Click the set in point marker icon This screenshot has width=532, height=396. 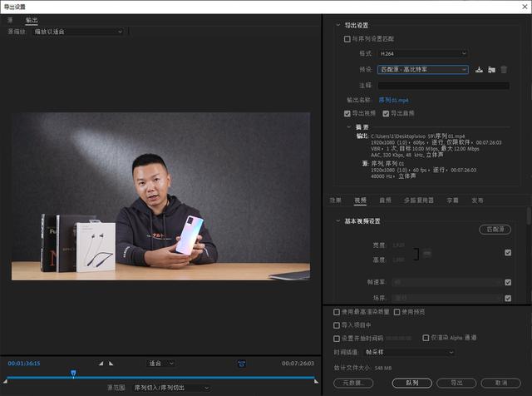pyautogui.click(x=101, y=364)
